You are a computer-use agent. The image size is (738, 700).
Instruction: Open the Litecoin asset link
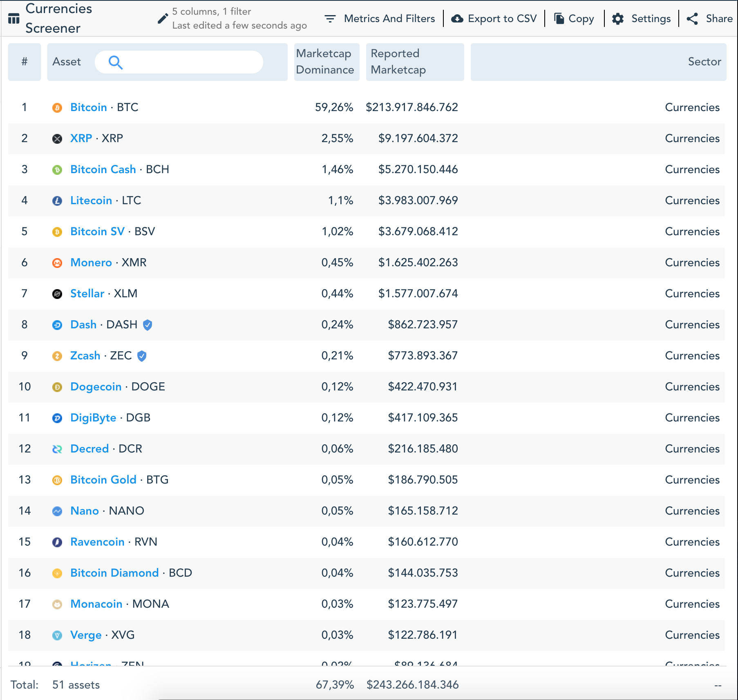pos(91,201)
